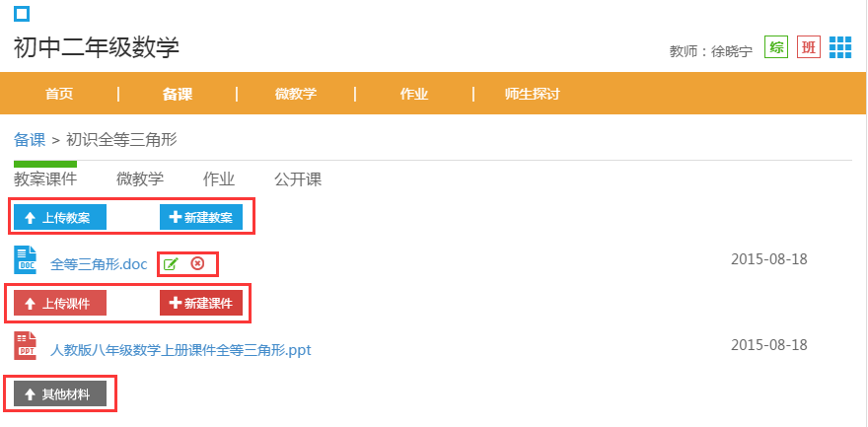This screenshot has width=868, height=427.
Task: Switch to the 公开课 tab
Action: (298, 179)
